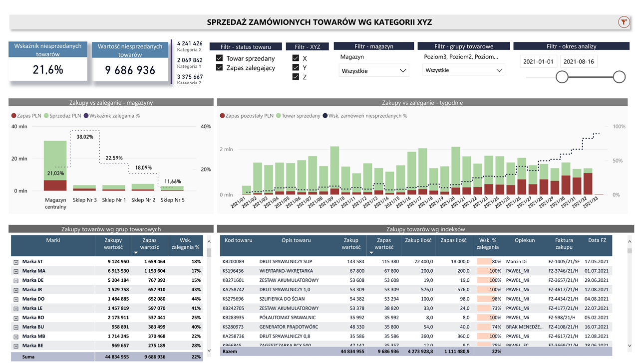Click the right handle of date range slider
The width and height of the screenshot is (639, 364).
click(x=619, y=77)
